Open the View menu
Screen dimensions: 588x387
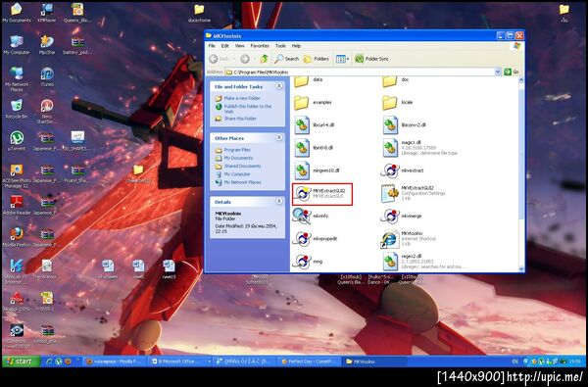click(240, 46)
